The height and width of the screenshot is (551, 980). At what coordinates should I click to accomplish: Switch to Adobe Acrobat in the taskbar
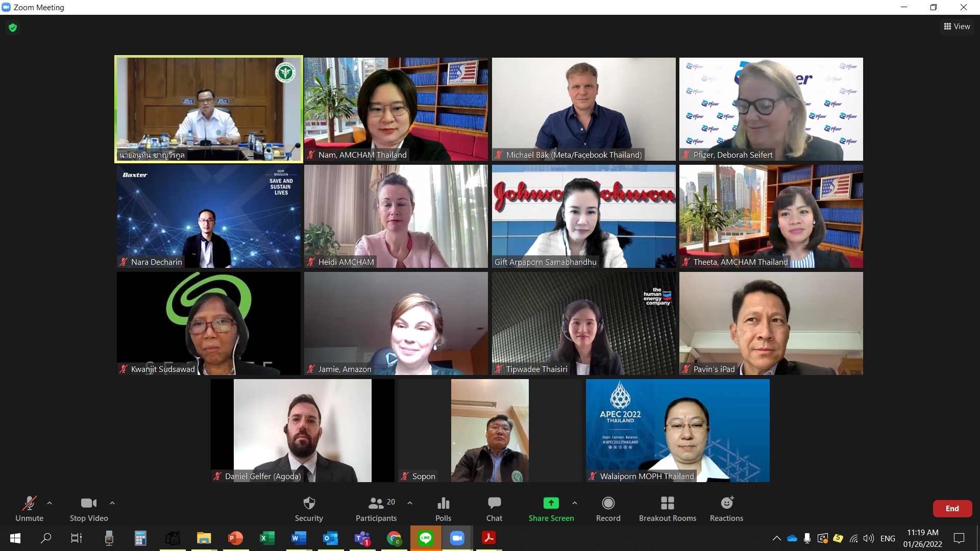489,538
